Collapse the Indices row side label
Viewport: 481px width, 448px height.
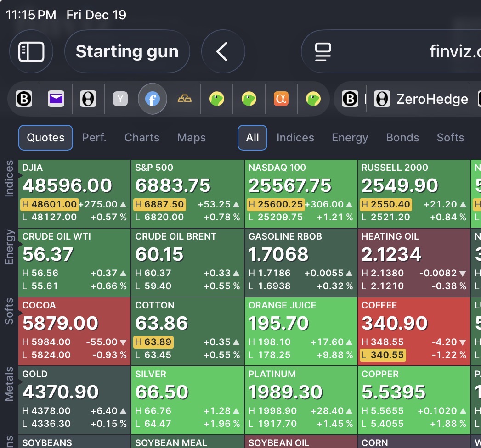click(x=9, y=178)
